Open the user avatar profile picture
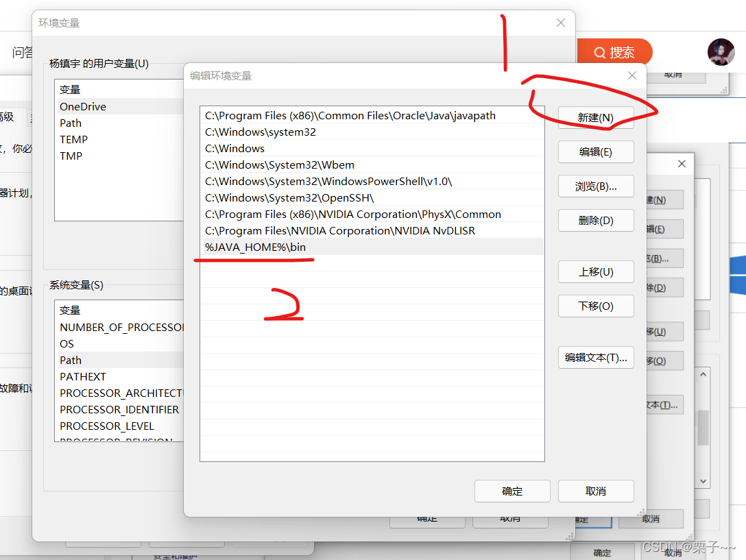This screenshot has width=746, height=560. [721, 52]
